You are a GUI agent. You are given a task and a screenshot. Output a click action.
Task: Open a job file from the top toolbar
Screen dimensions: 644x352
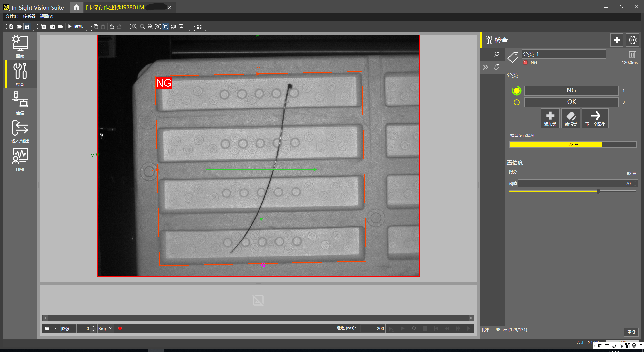(x=19, y=27)
